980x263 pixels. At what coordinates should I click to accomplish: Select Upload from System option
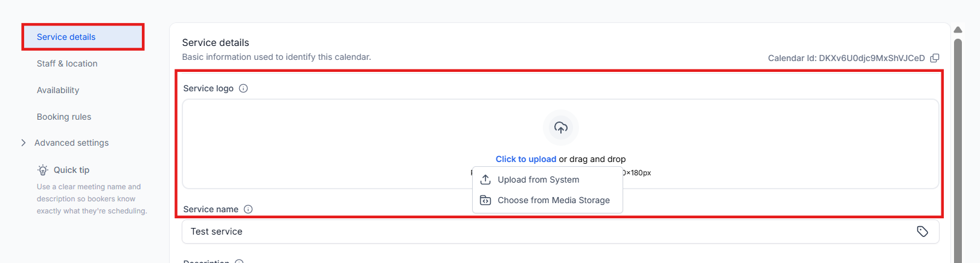[x=538, y=180]
